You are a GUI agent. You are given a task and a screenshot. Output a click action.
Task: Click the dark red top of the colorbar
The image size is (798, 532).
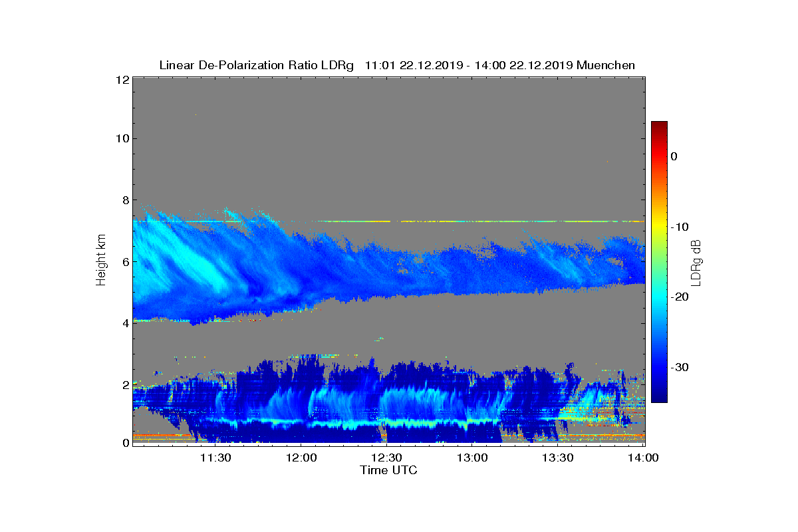659,125
